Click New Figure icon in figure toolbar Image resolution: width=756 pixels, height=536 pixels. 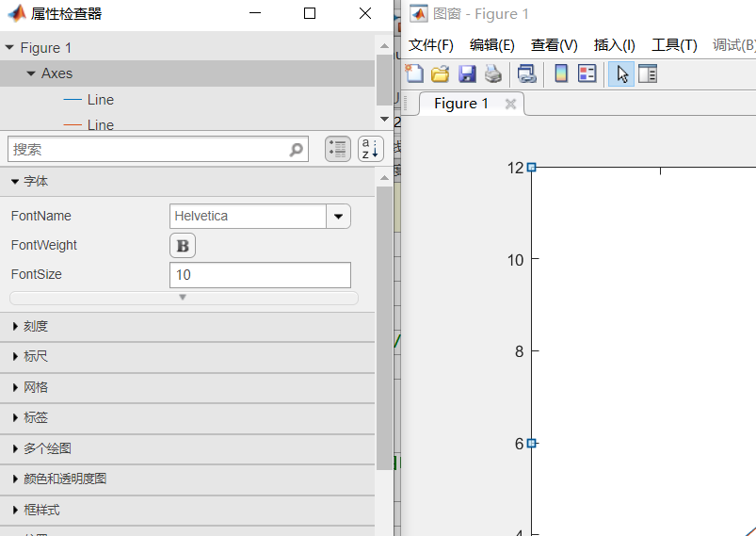tap(414, 73)
